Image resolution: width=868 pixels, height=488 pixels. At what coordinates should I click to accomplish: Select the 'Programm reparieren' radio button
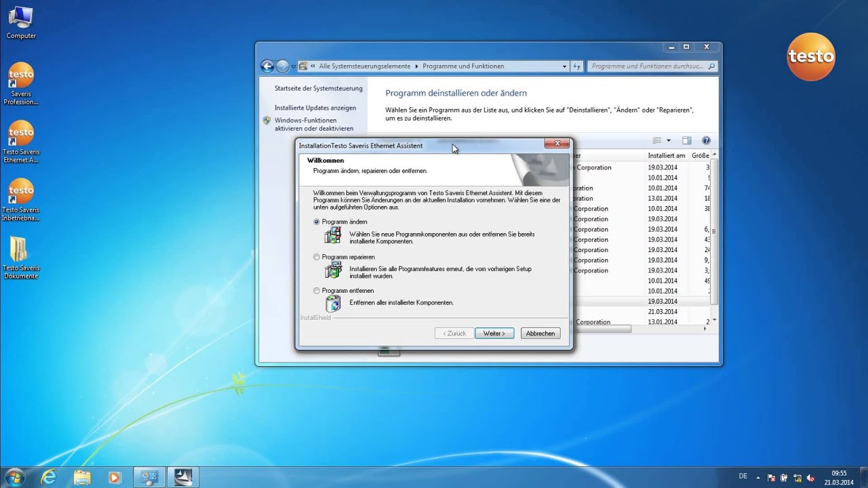(x=317, y=257)
